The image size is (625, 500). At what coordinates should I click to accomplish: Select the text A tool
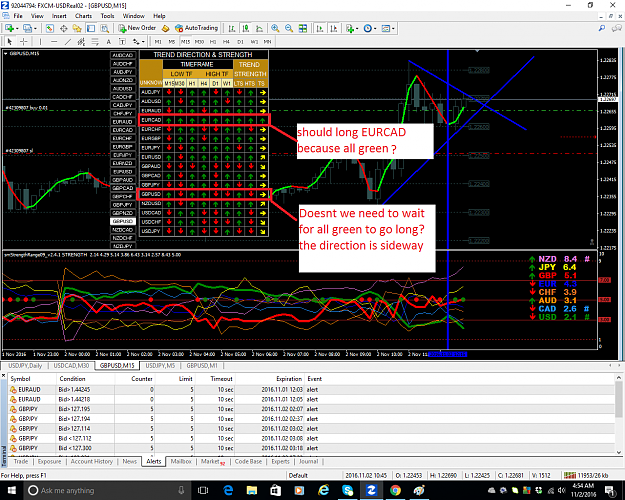[x=108, y=41]
